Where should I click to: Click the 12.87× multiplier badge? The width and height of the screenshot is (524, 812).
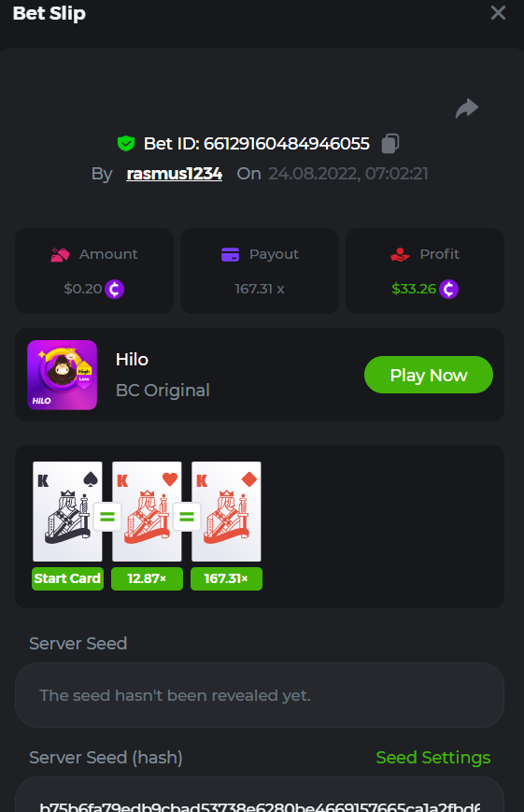click(x=147, y=578)
